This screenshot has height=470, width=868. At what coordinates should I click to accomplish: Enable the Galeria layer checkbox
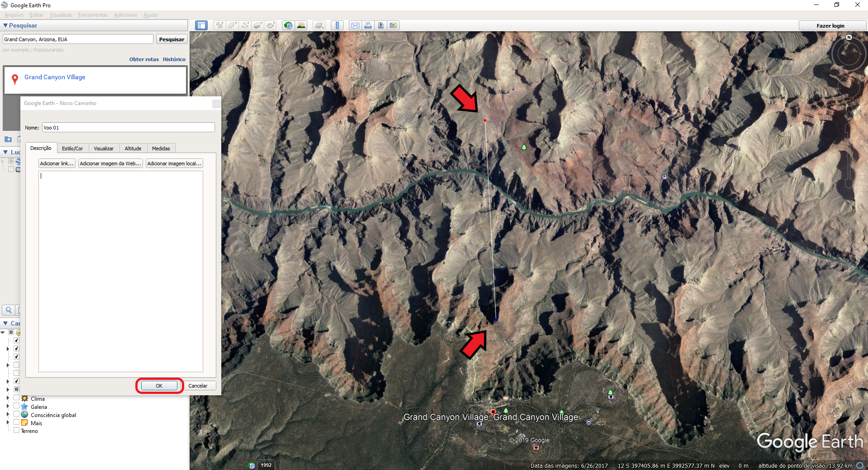coord(16,406)
